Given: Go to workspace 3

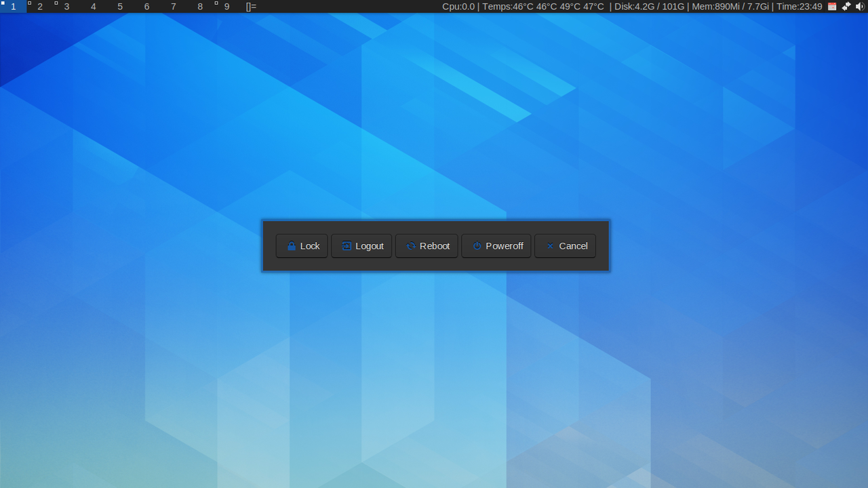Looking at the screenshot, I should click(66, 6).
